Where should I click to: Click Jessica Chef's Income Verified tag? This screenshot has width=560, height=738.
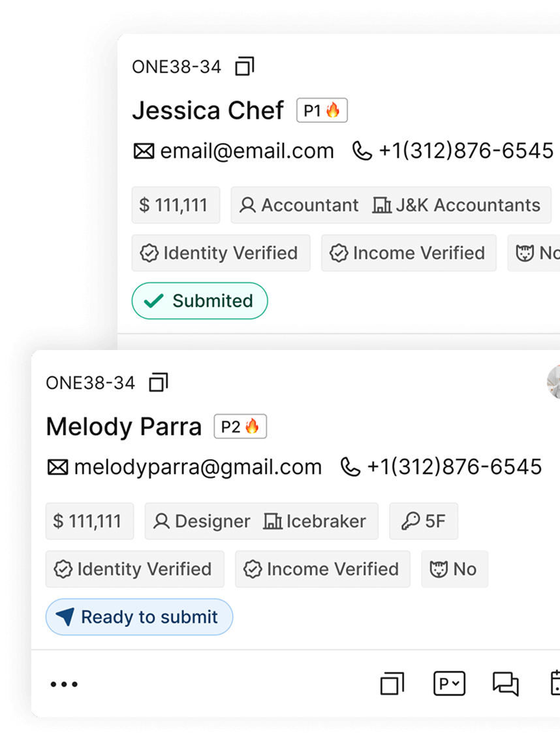point(409,253)
